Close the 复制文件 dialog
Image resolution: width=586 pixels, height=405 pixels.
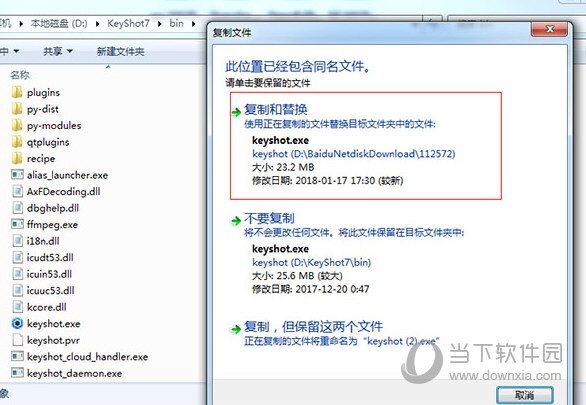[x=549, y=29]
